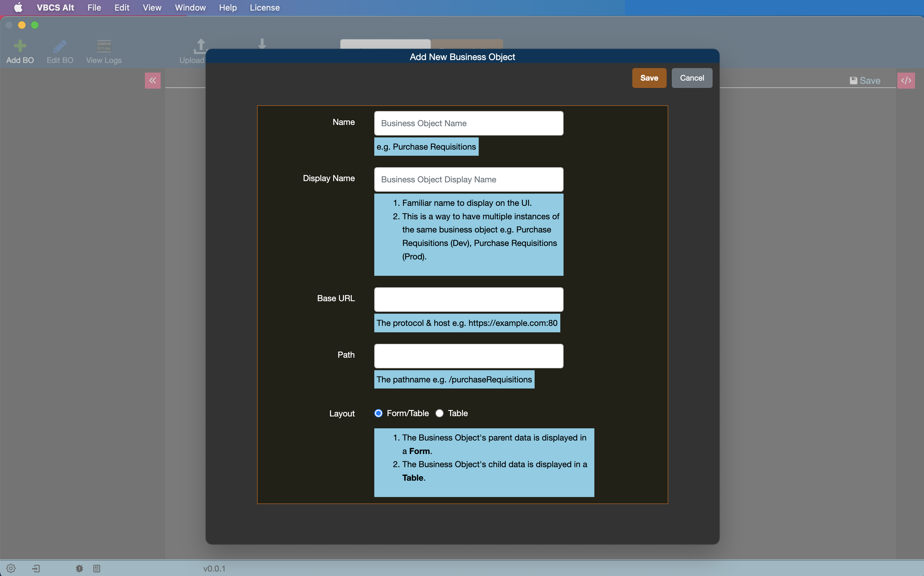Image resolution: width=924 pixels, height=576 pixels.
Task: Click the Business Object Name input field
Action: click(x=468, y=123)
